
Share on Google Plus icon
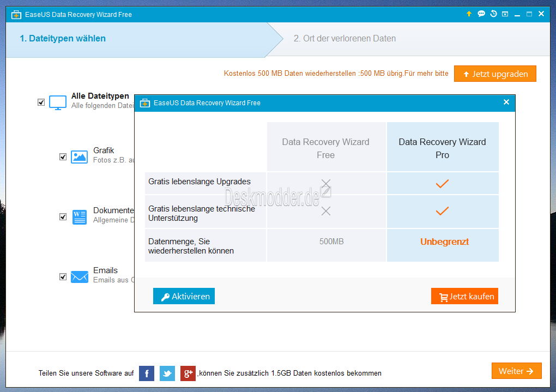tap(188, 373)
